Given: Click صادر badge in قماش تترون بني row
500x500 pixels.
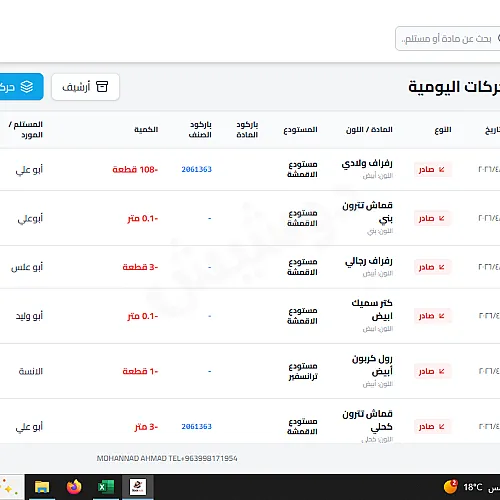Looking at the screenshot, I should [432, 218].
